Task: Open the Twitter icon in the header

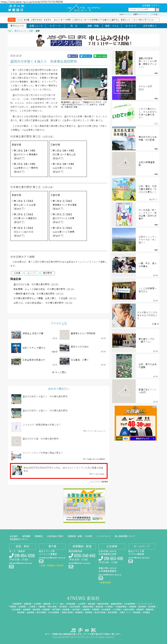Action: coord(10,10)
